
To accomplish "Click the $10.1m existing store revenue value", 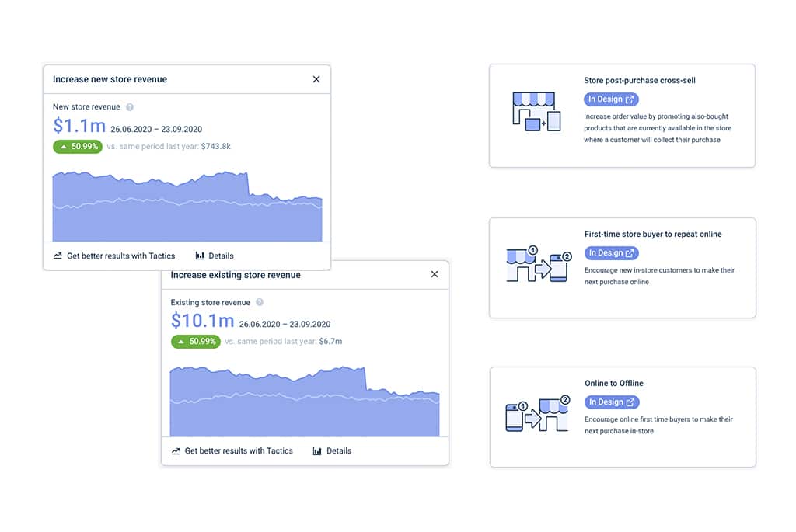I will click(x=202, y=321).
